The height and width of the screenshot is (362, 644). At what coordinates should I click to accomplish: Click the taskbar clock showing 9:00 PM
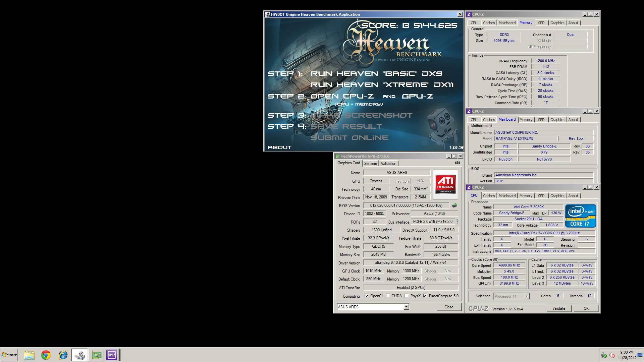[627, 355]
